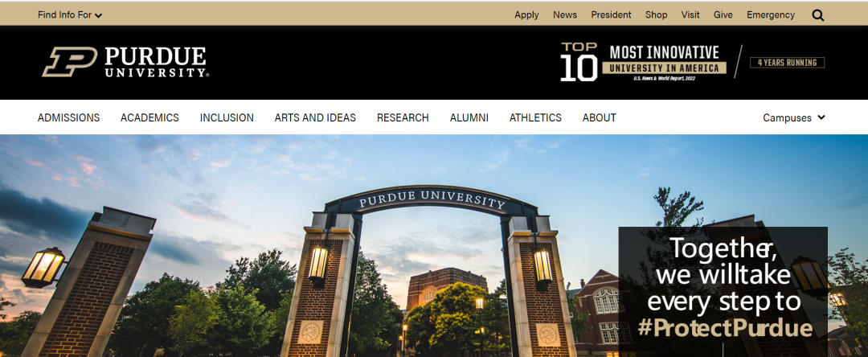Open the Emergency link
This screenshot has width=868, height=357.
771,15
